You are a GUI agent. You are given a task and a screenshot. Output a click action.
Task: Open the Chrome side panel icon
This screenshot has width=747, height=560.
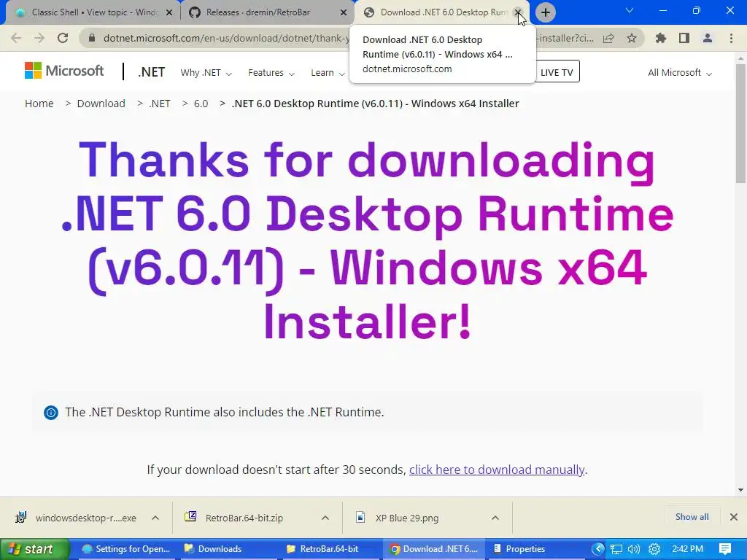tap(684, 38)
